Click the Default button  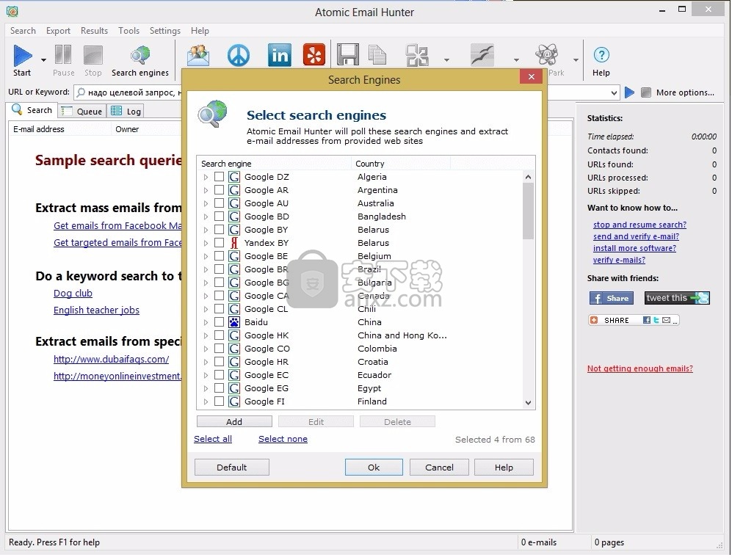click(x=231, y=467)
